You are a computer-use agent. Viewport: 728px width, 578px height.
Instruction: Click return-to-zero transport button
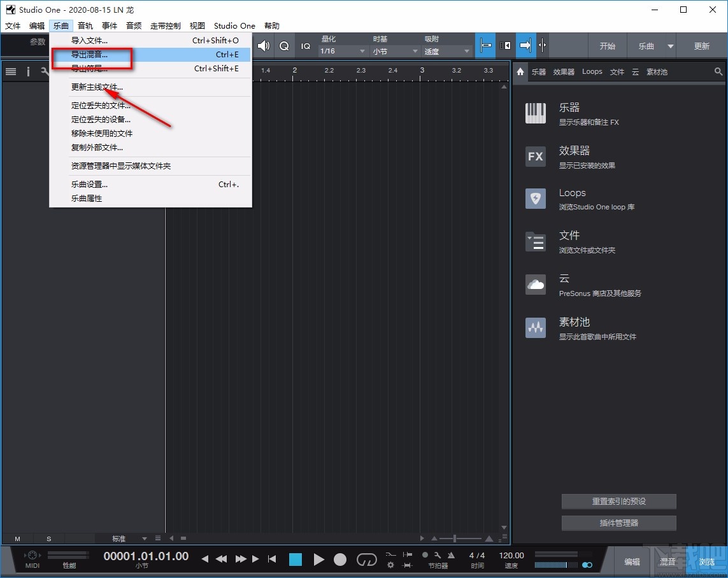coord(272,559)
